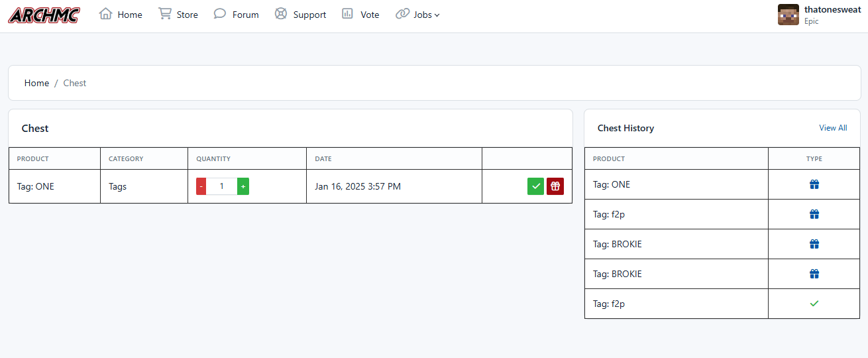The height and width of the screenshot is (358, 868).
Task: Go to Home breadcrumb link
Action: coord(36,83)
